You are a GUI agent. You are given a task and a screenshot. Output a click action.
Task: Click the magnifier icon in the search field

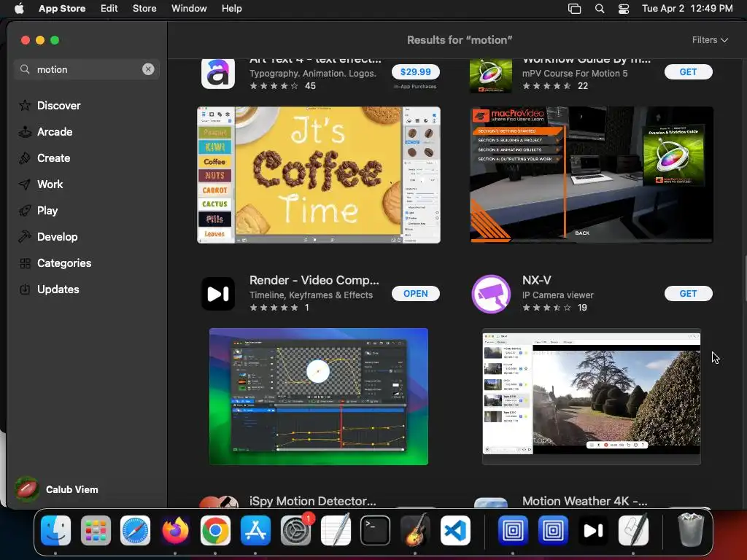point(25,69)
